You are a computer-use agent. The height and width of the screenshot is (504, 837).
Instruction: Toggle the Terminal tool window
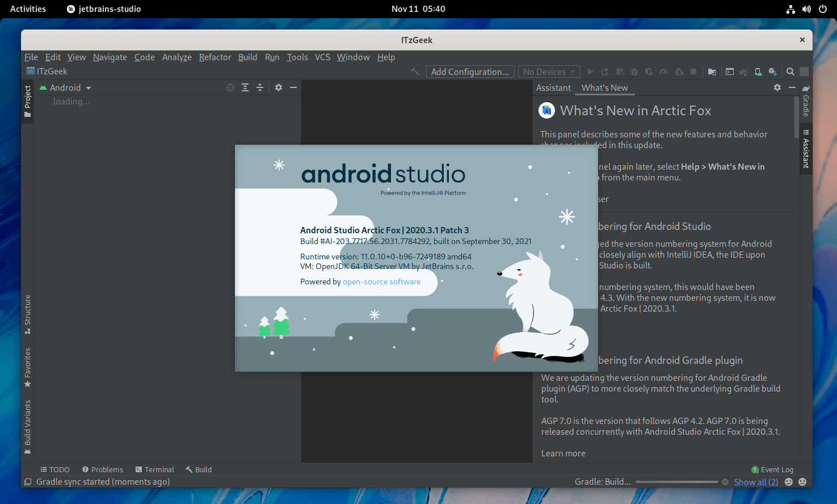pyautogui.click(x=154, y=469)
